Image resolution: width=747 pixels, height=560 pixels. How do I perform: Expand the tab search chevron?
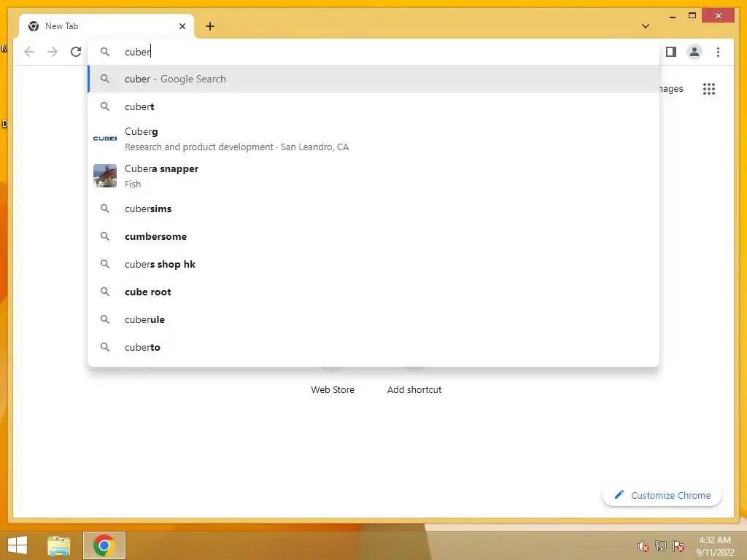646,26
